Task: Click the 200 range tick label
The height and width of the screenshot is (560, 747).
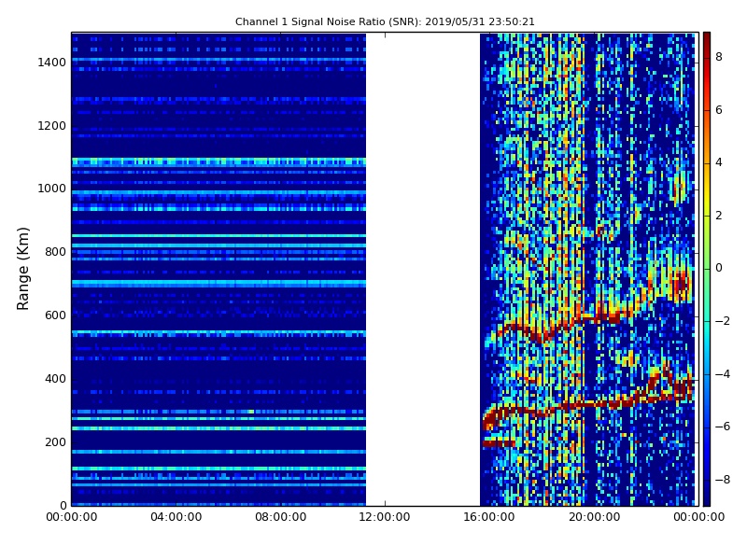Action: click(x=55, y=441)
